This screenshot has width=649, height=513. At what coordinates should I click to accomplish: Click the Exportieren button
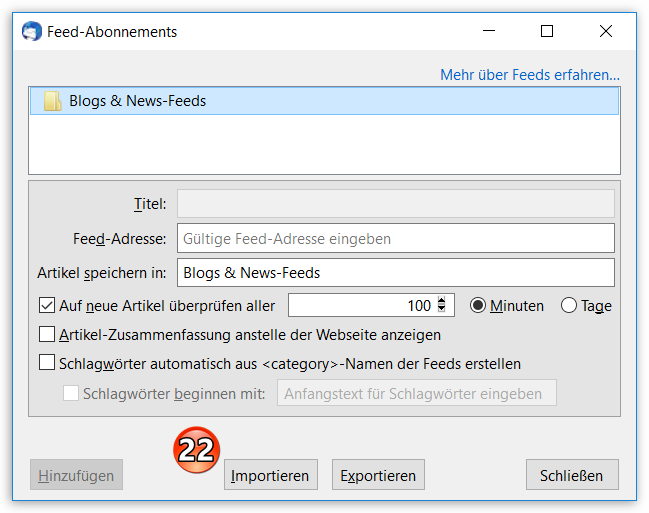378,476
